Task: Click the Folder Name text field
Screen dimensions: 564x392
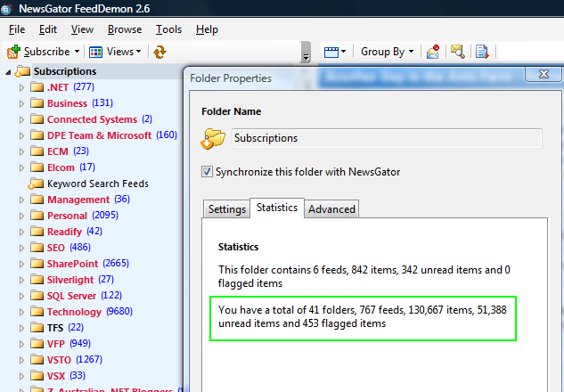Action: (x=386, y=138)
